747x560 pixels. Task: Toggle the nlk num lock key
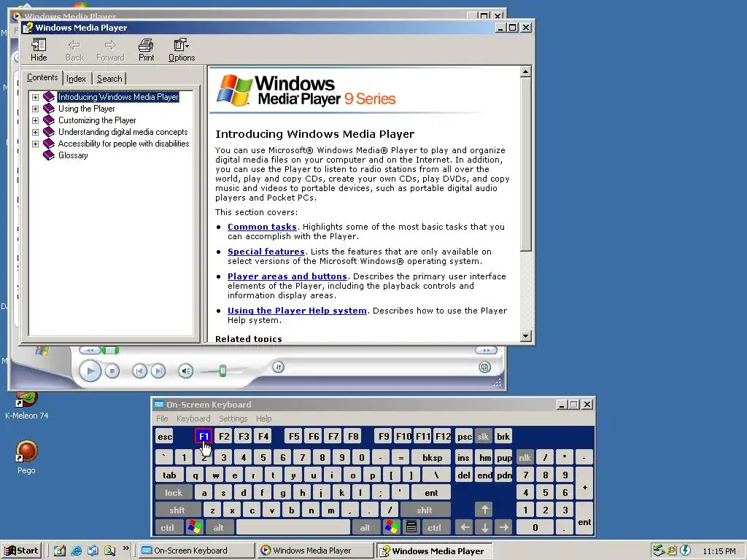pyautogui.click(x=525, y=458)
